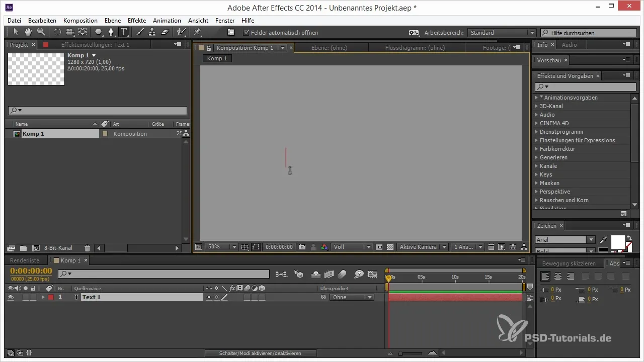The width and height of the screenshot is (644, 362).
Task: Open the Komposition menu
Action: [x=80, y=21]
